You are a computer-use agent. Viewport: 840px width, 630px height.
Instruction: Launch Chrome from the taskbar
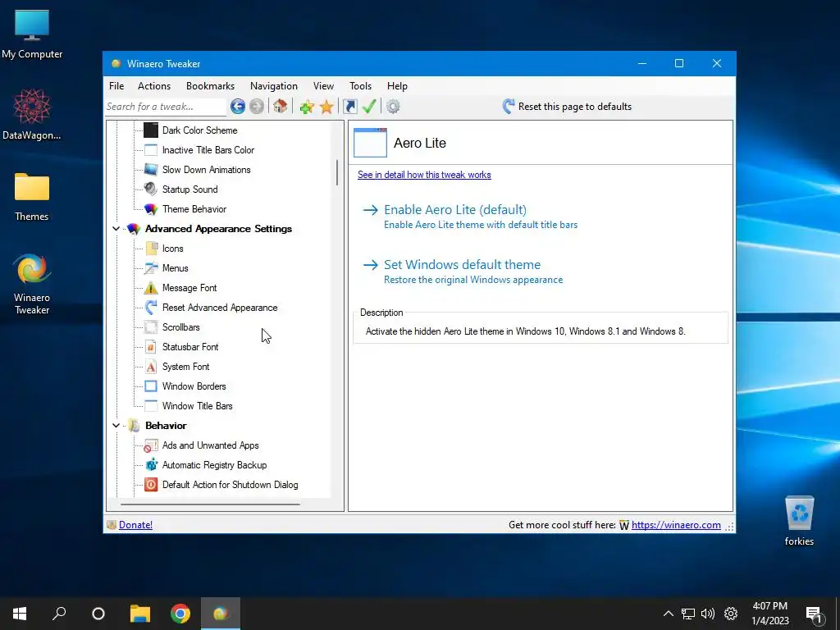180,614
